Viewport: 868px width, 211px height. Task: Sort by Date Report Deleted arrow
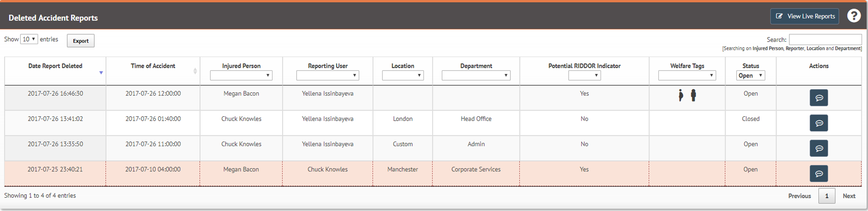tap(101, 73)
